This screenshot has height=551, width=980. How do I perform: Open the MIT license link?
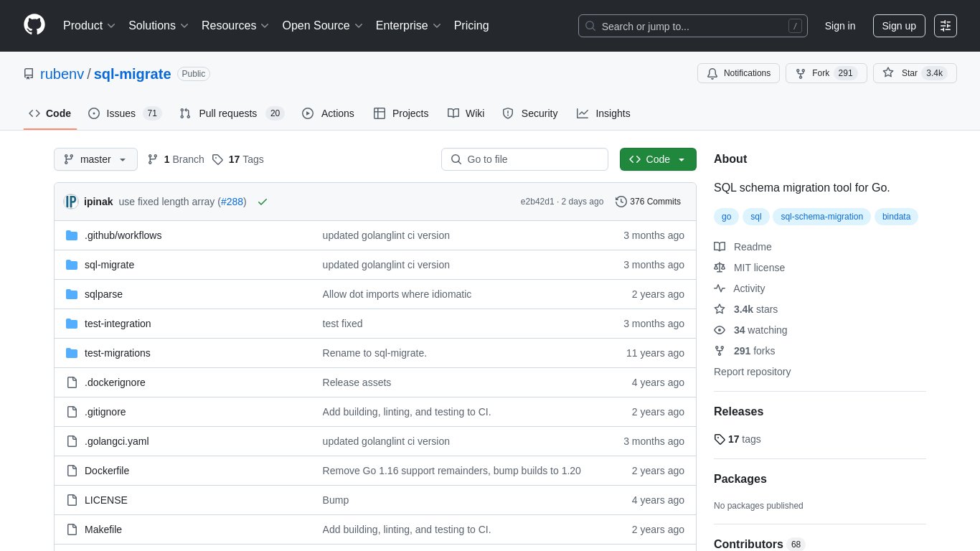click(x=759, y=268)
